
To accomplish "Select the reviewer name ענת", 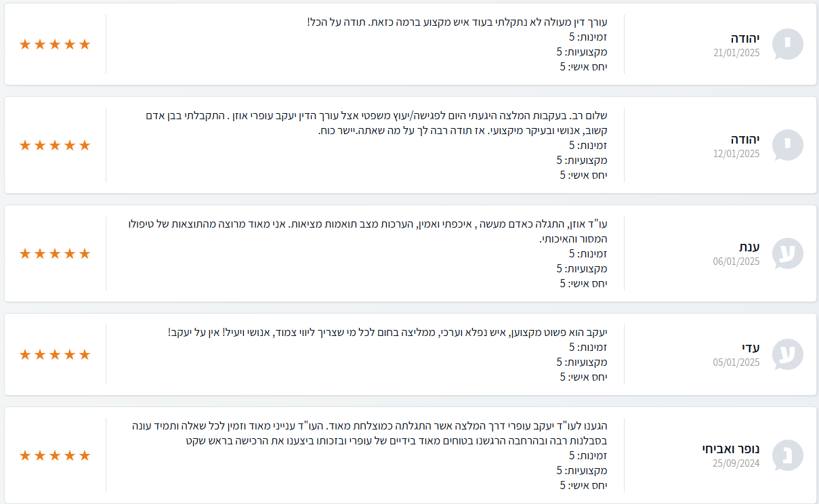I will [749, 247].
